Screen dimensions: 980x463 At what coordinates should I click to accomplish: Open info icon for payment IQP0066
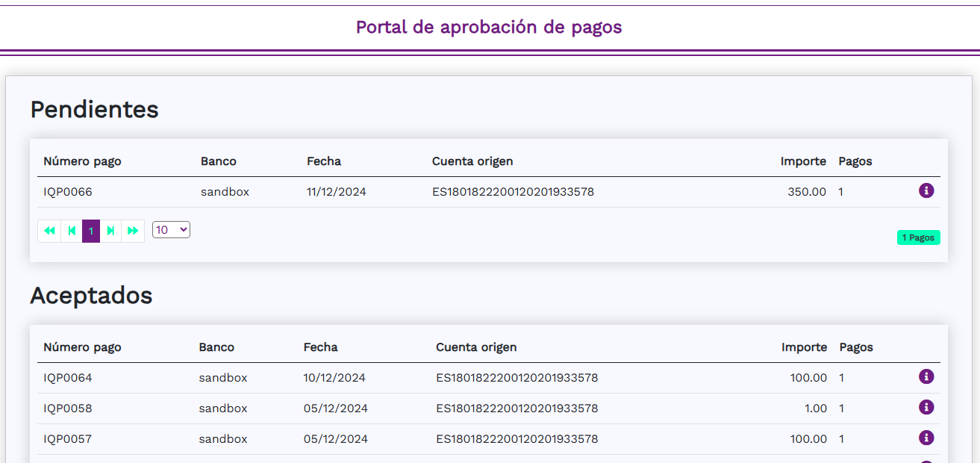pos(926,191)
